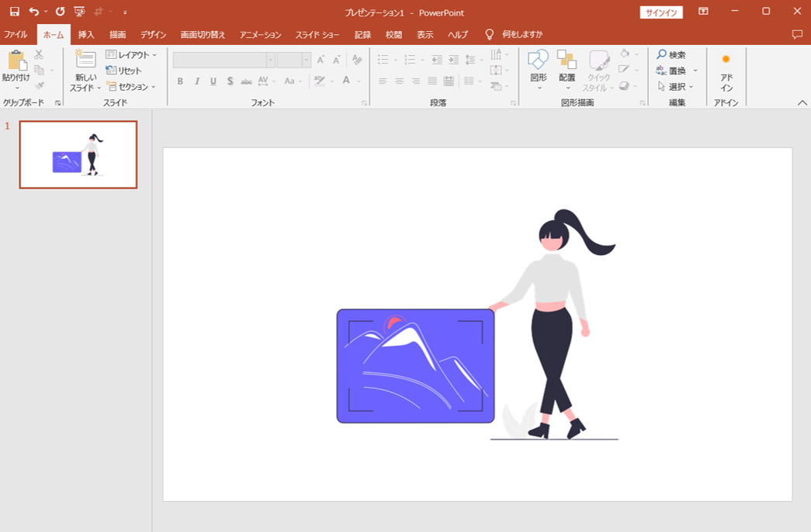Expand the レイアウト layout dropdown
The height and width of the screenshot is (532, 811).
(x=131, y=55)
